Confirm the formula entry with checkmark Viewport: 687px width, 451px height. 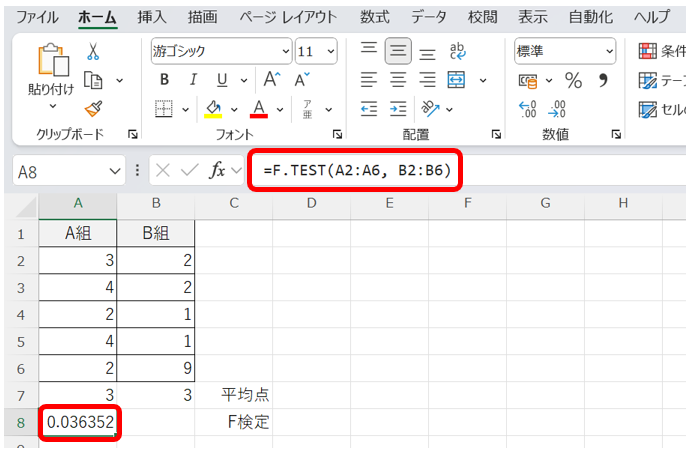190,170
